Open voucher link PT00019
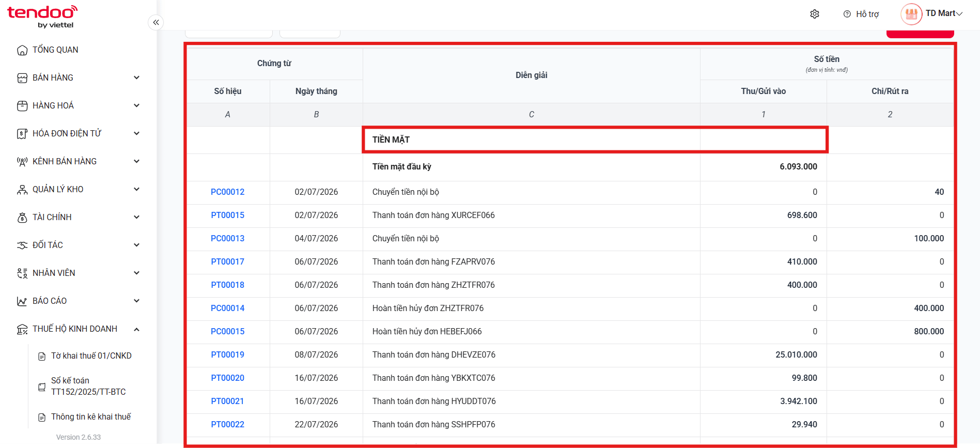Image resolution: width=980 pixels, height=448 pixels. 227,354
